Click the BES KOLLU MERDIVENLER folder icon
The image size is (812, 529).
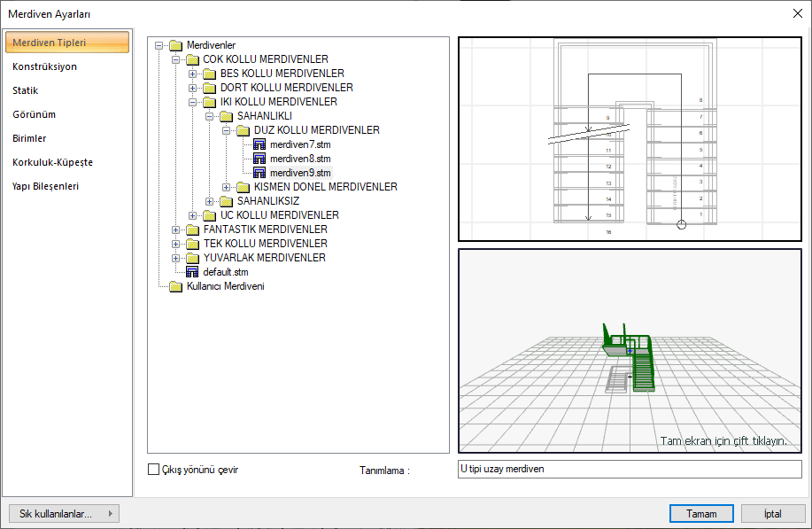[209, 74]
